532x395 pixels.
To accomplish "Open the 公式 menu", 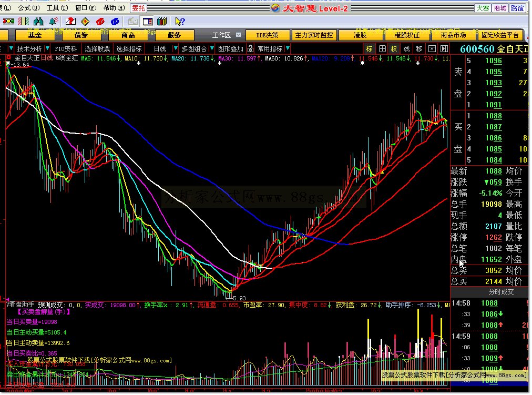I will 29,8.
